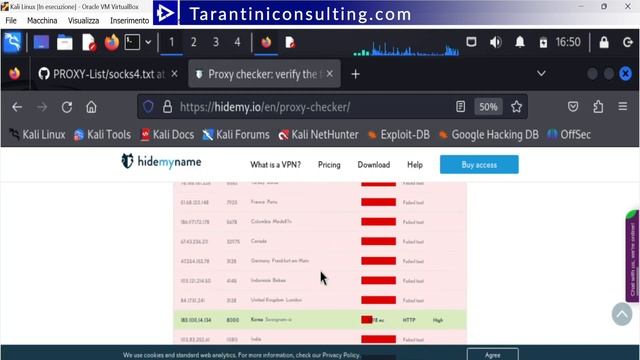Open the Pricing page link
The height and width of the screenshot is (360, 640).
tap(329, 165)
